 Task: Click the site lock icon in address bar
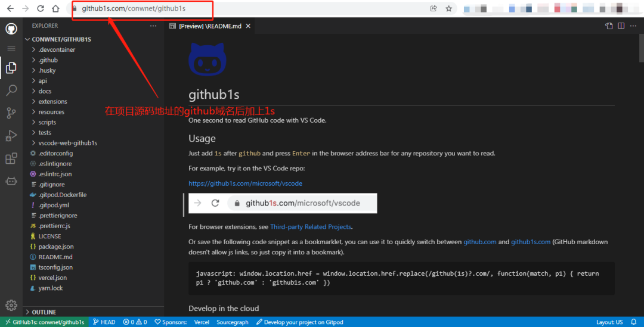[x=75, y=8]
